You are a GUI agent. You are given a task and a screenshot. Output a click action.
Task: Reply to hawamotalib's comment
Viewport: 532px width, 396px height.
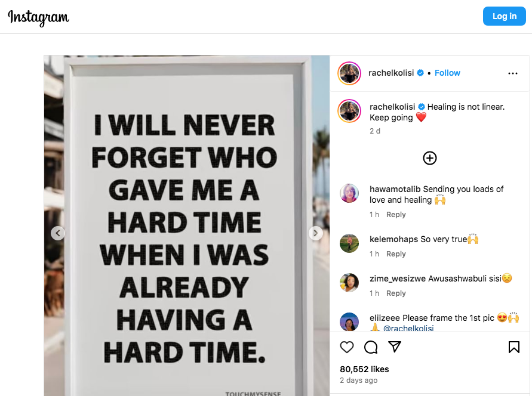click(x=396, y=215)
